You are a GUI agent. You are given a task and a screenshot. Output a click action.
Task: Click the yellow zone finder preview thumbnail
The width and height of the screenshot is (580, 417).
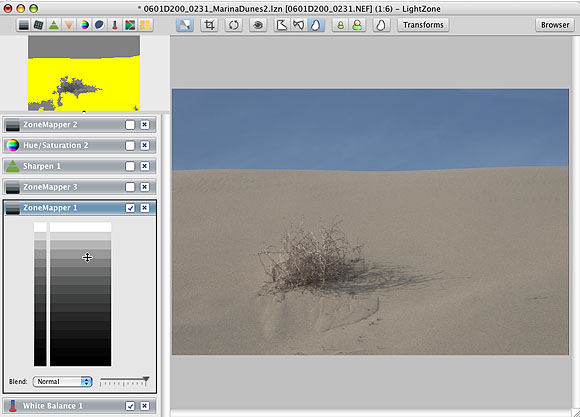coord(84,73)
